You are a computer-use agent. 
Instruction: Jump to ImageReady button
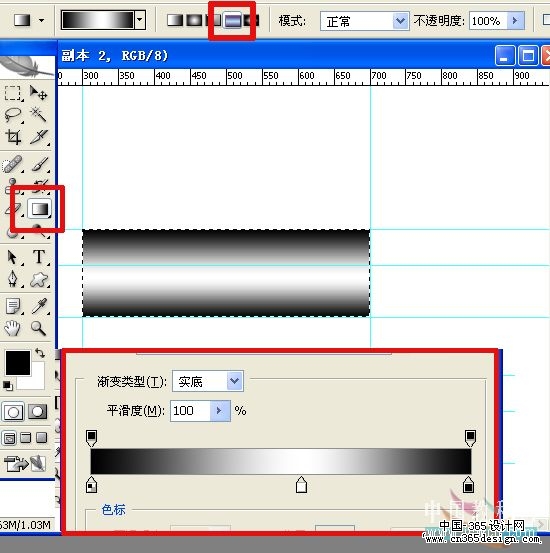pos(25,463)
